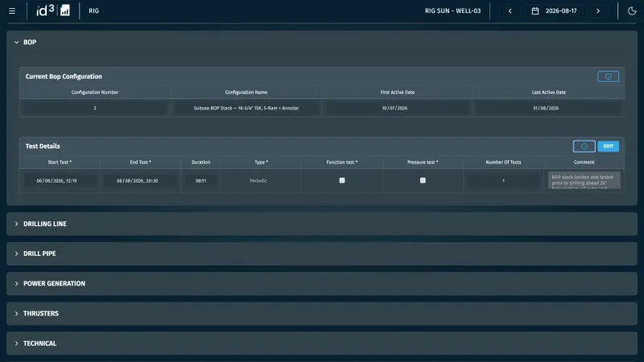Click the Type column header
The image size is (644, 362).
click(x=261, y=162)
